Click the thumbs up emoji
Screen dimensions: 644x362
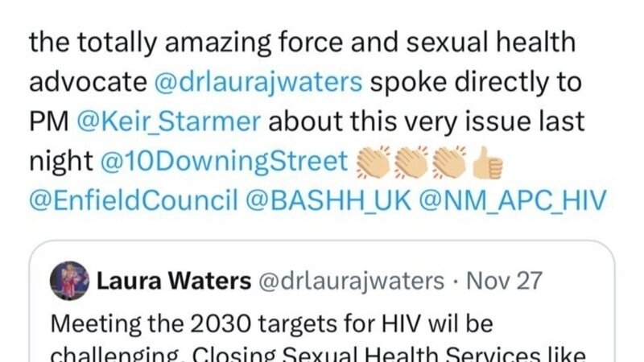[488, 162]
